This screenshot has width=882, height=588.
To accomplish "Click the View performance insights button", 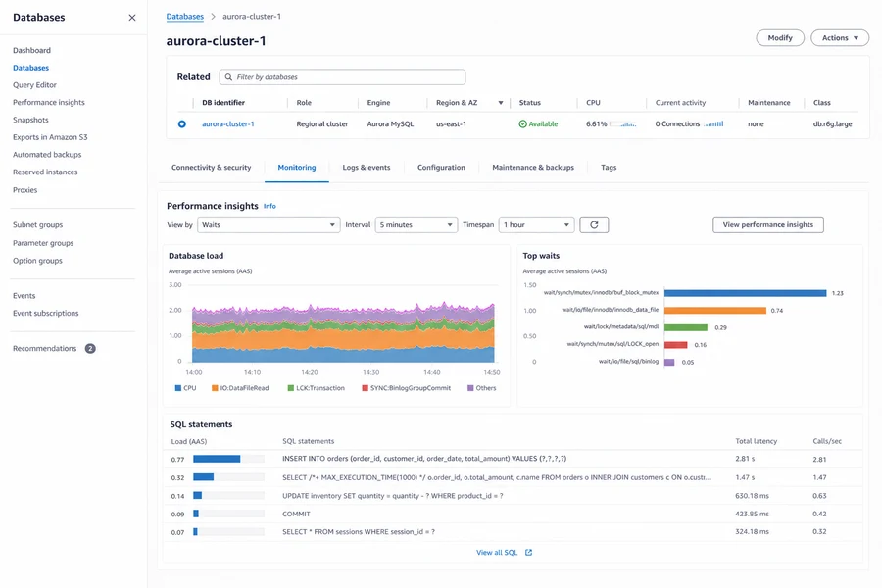I will (x=767, y=225).
